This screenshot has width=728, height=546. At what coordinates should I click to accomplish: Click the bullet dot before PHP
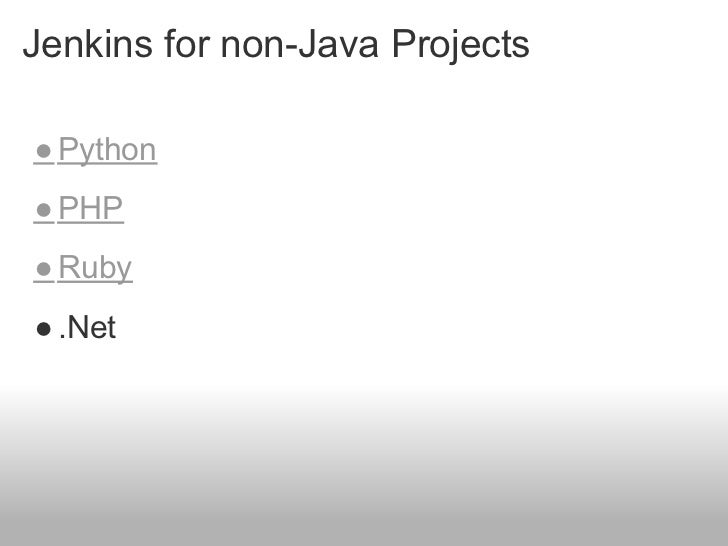click(x=43, y=210)
